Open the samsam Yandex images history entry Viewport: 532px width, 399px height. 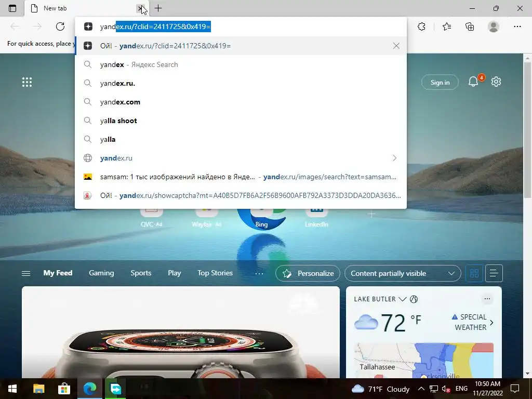click(241, 177)
